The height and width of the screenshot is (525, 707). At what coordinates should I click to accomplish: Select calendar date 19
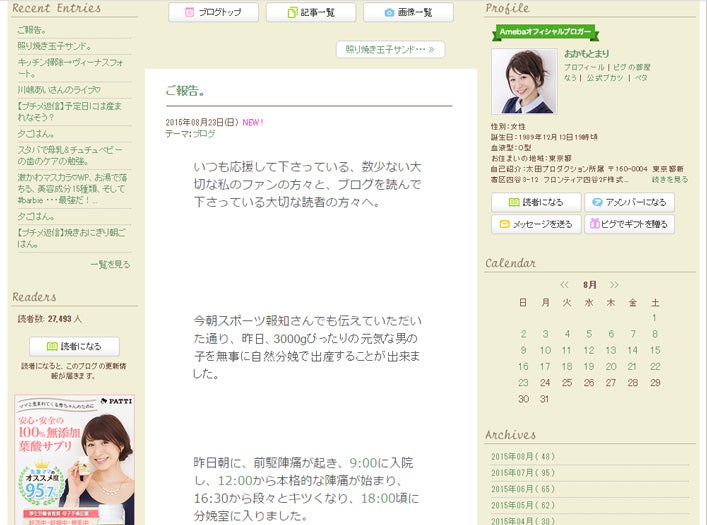coord(589,367)
